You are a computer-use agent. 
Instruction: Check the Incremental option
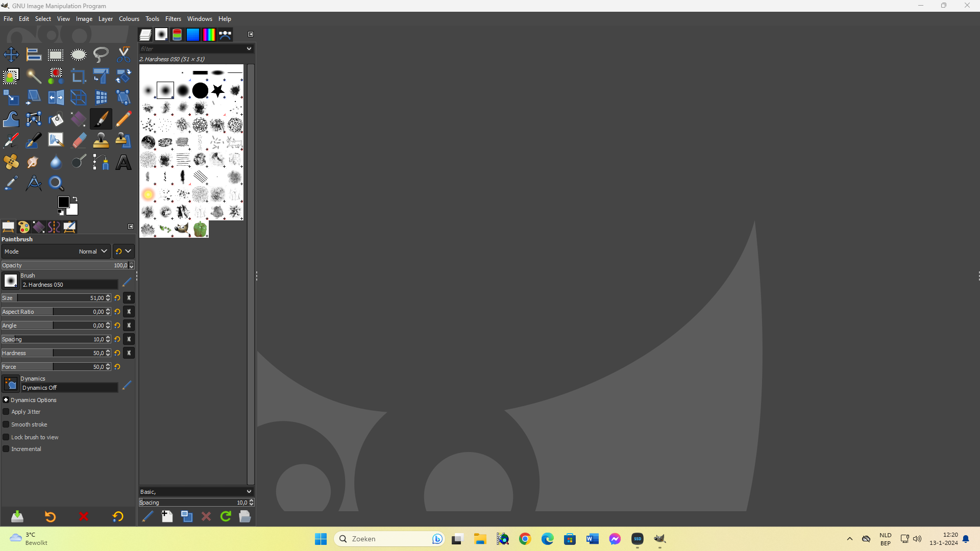point(6,448)
